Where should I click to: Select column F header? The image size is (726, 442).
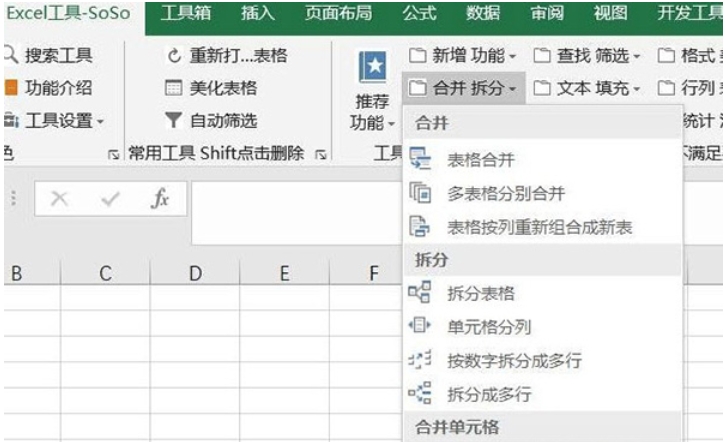pos(366,273)
